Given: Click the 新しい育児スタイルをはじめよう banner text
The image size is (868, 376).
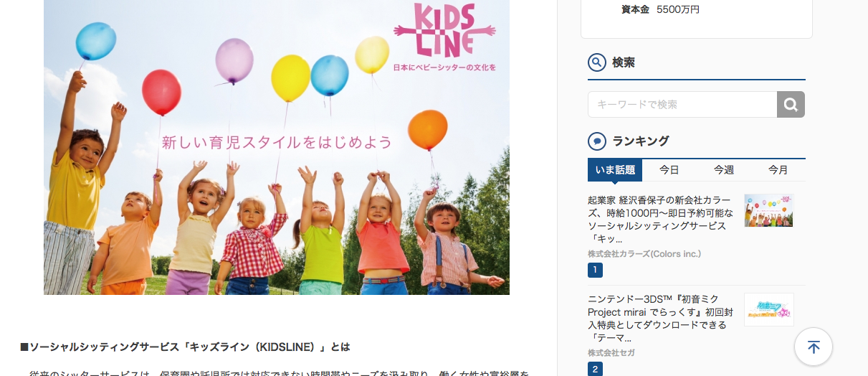Looking at the screenshot, I should pyautogui.click(x=277, y=142).
